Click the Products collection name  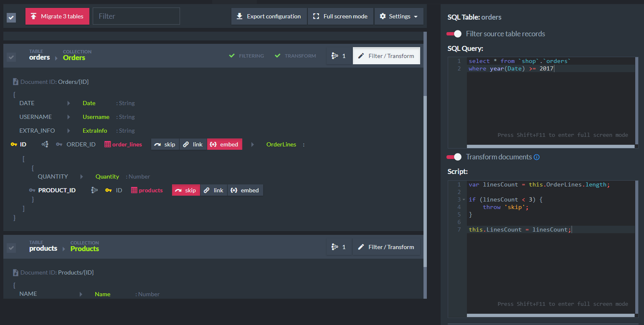click(x=85, y=249)
